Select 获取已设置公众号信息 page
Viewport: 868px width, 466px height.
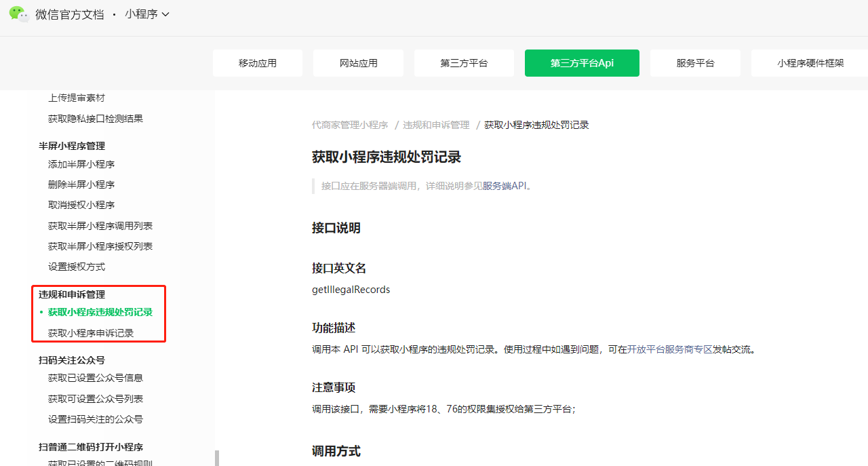93,378
